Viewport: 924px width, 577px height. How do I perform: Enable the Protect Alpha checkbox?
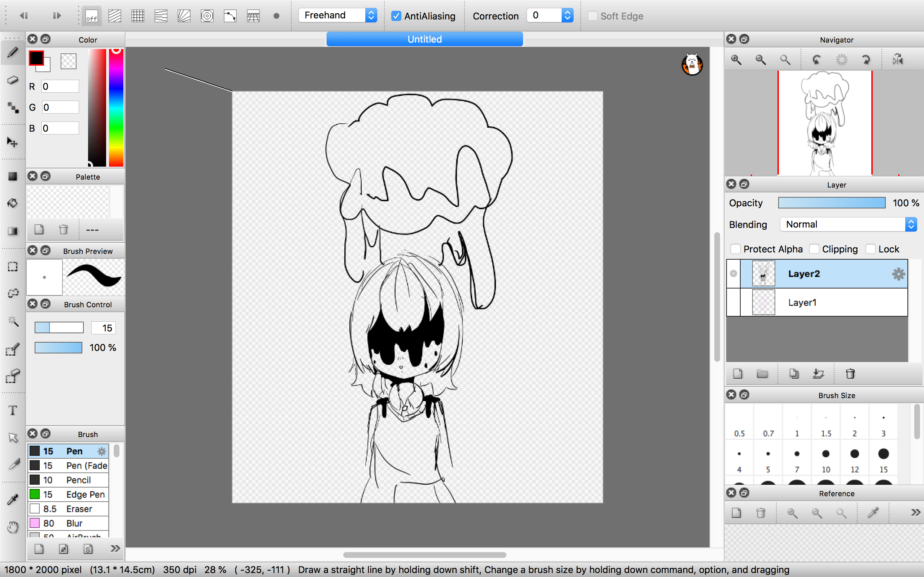(735, 249)
